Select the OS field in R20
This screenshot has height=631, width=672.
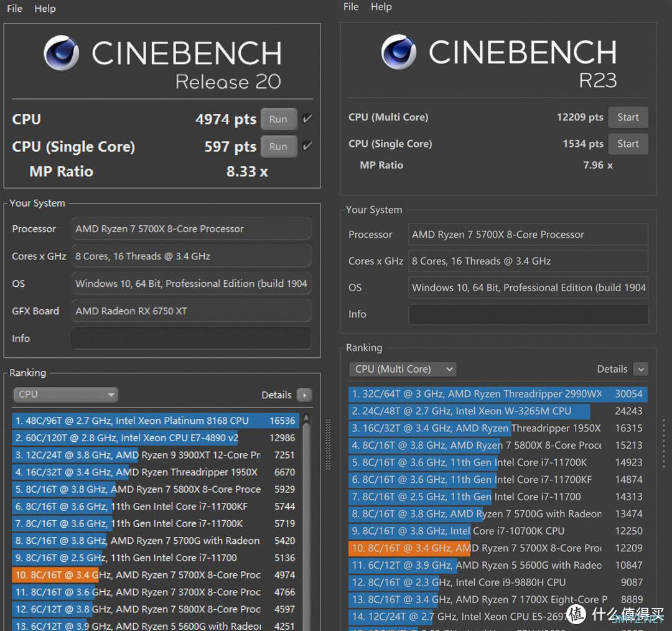coord(191,284)
